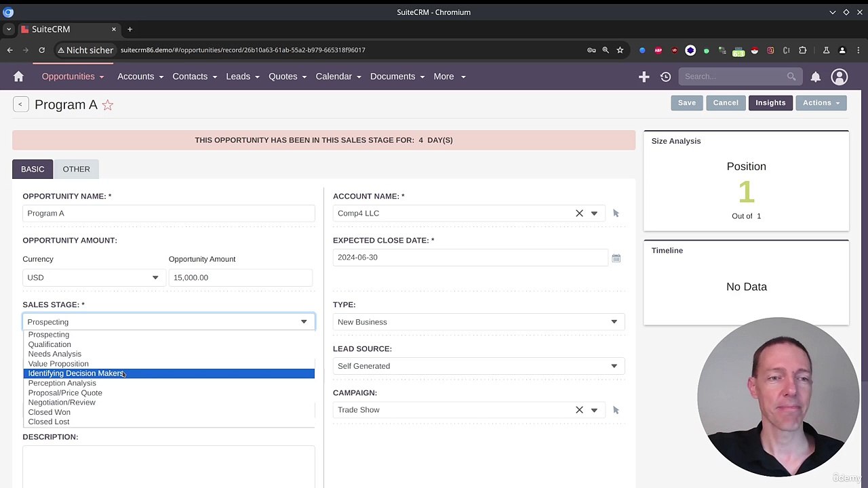This screenshot has height=488, width=868.
Task: Reload the browser page
Action: (x=41, y=50)
